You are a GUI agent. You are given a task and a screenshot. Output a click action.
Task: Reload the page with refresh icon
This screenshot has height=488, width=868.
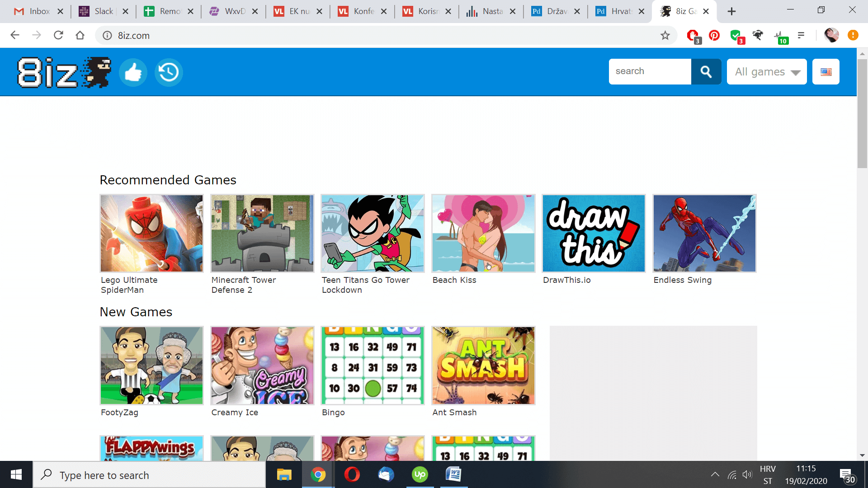tap(58, 35)
